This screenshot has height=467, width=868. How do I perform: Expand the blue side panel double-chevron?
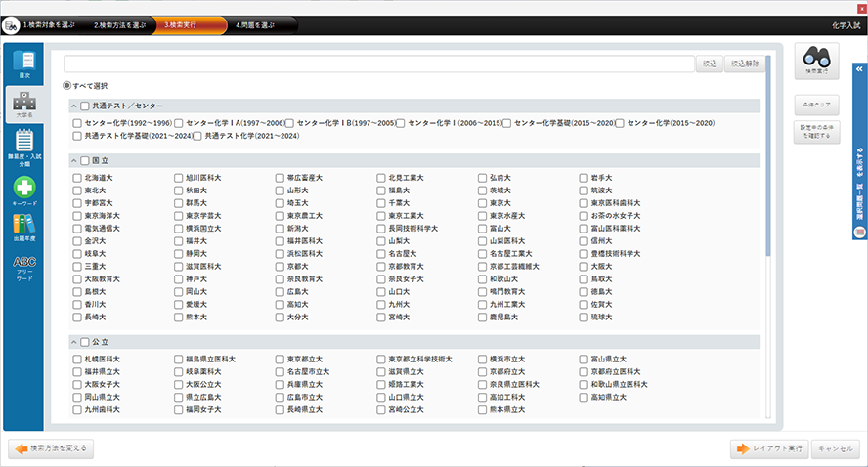(859, 69)
